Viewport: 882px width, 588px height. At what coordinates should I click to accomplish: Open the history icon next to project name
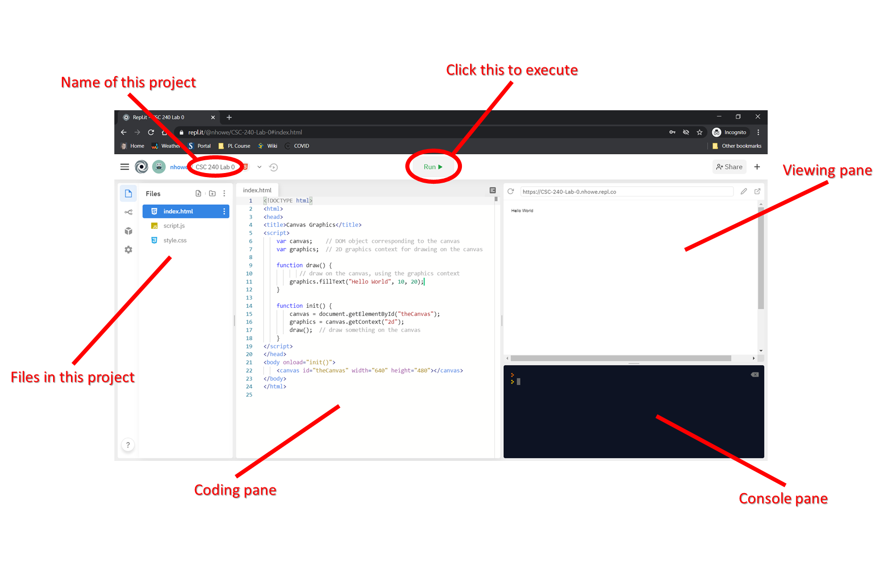(x=274, y=167)
